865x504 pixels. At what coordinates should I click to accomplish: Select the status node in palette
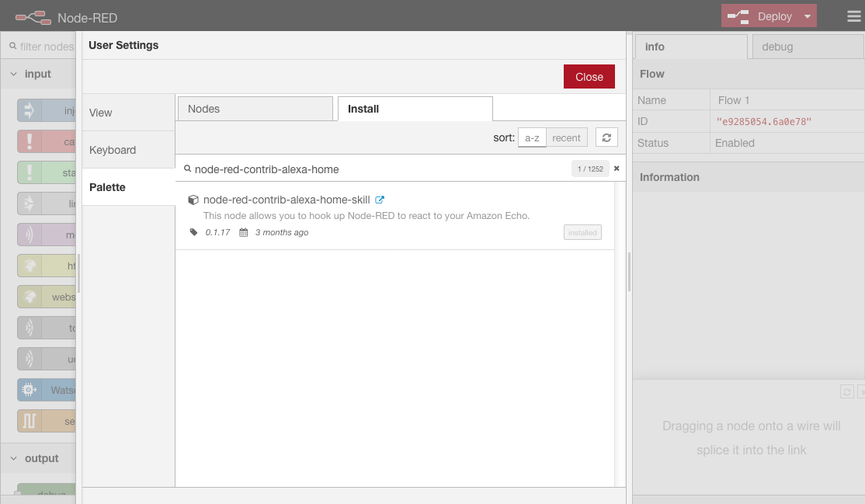(47, 172)
